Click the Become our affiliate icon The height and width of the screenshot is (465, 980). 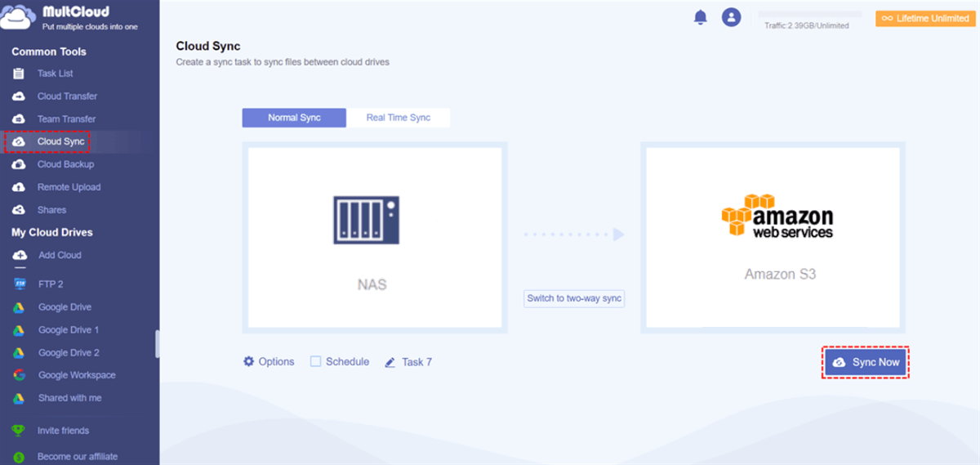20,457
